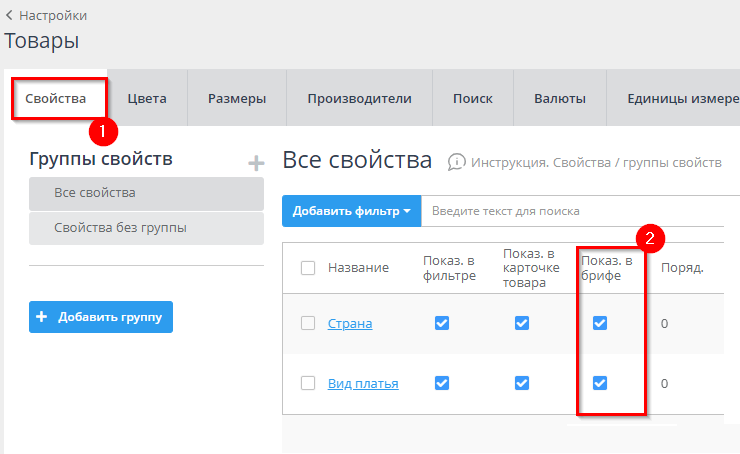Select the Страна row checkbox
The width and height of the screenshot is (740, 454).
(308, 323)
